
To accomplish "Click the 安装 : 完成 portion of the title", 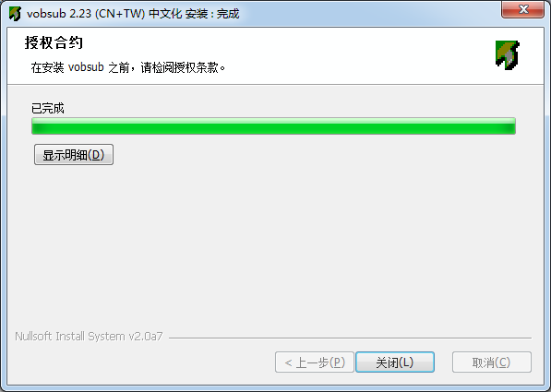I will click(212, 14).
